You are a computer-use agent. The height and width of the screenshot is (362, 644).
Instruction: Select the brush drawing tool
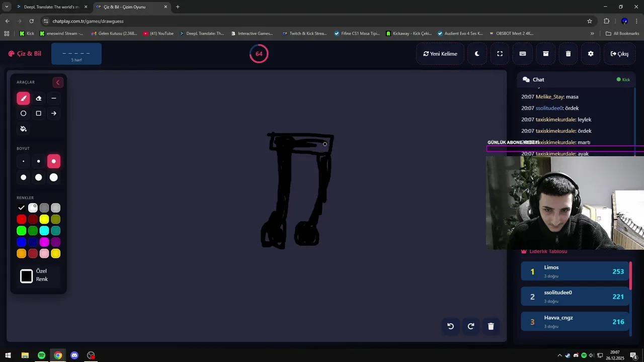click(x=23, y=99)
